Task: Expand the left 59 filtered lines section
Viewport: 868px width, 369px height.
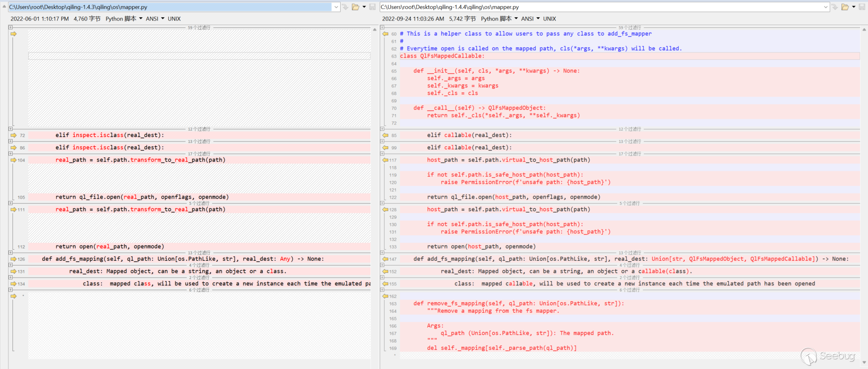Action: [x=10, y=27]
